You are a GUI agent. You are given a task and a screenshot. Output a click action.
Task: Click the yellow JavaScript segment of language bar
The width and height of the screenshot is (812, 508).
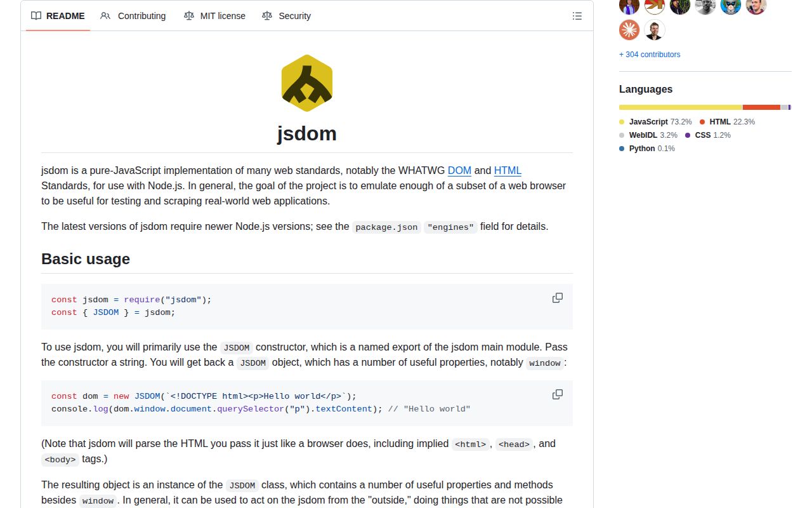pos(681,107)
